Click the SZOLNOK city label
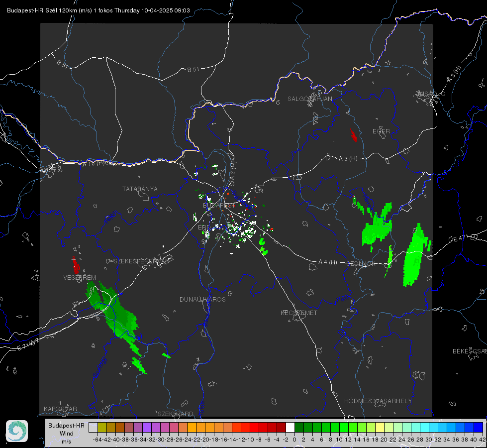Image resolution: width=487 pixels, height=448 pixels. (361, 264)
